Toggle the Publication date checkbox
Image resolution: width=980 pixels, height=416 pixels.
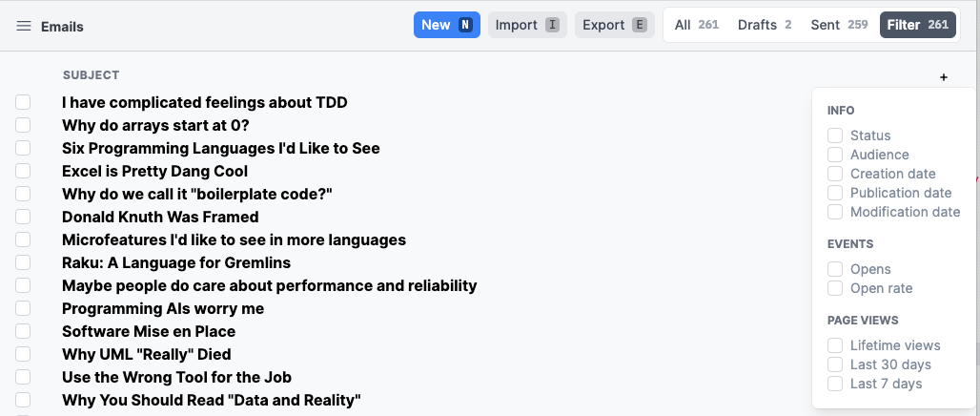click(x=835, y=193)
